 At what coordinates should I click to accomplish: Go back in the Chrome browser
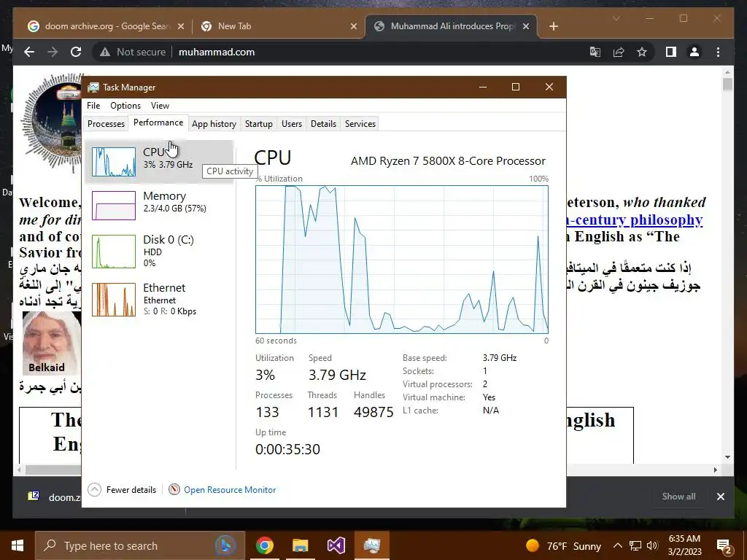point(29,52)
